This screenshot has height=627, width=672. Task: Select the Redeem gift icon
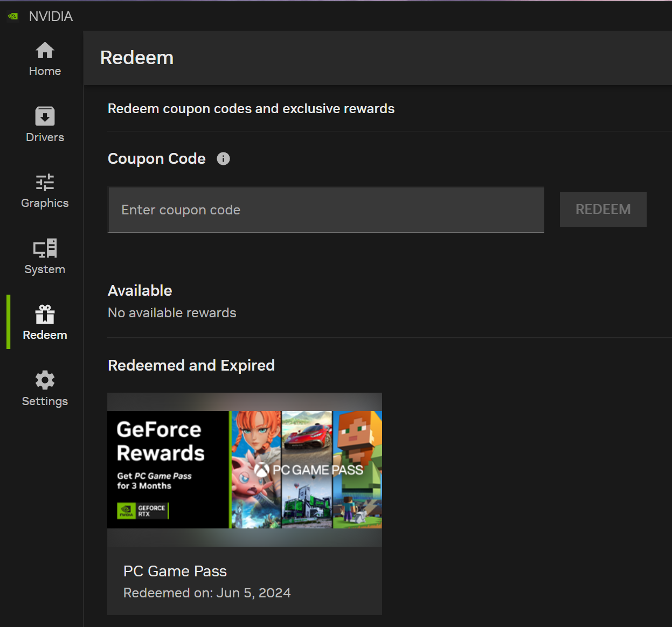click(x=45, y=314)
